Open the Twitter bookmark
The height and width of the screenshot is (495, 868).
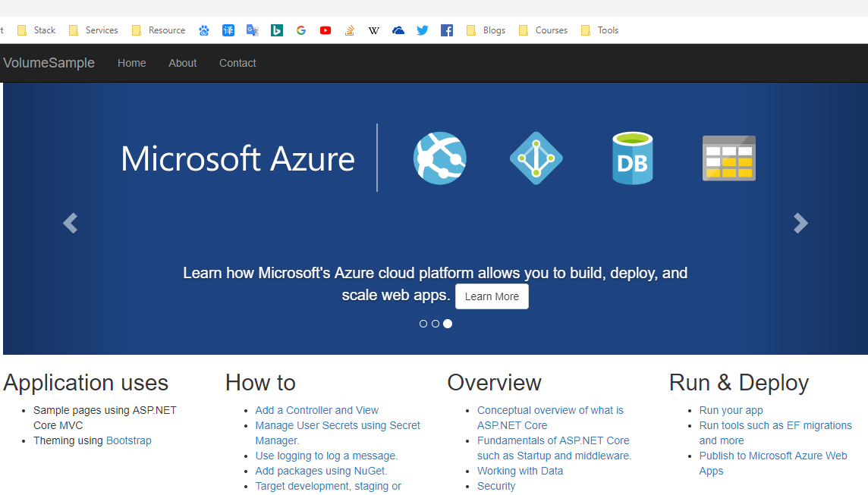[x=423, y=30]
